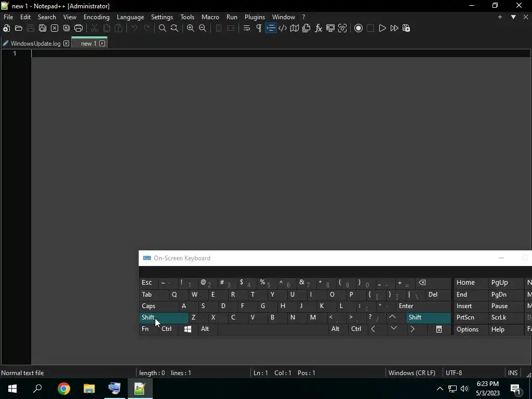Toggle the indent guide toolbar icon
This screenshot has width=532, height=399.
point(271,28)
